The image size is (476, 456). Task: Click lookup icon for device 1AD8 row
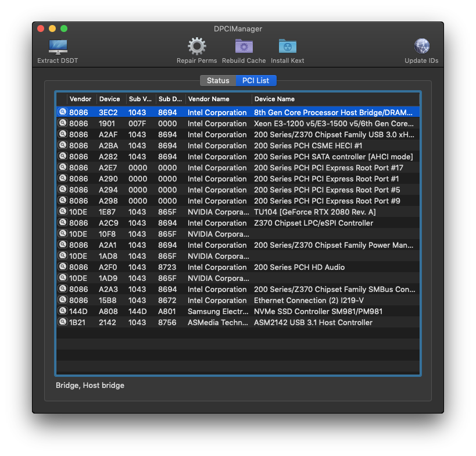click(63, 255)
